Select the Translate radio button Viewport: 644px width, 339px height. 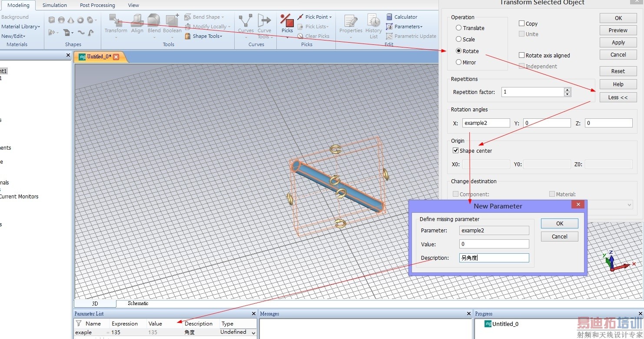pos(458,28)
